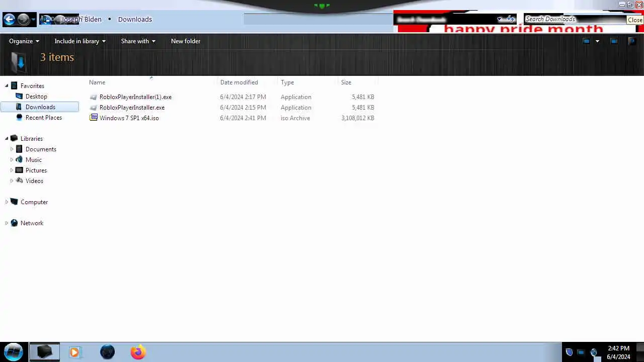644x362 pixels.
Task: Click the volume icon in system tray
Action: click(x=594, y=352)
